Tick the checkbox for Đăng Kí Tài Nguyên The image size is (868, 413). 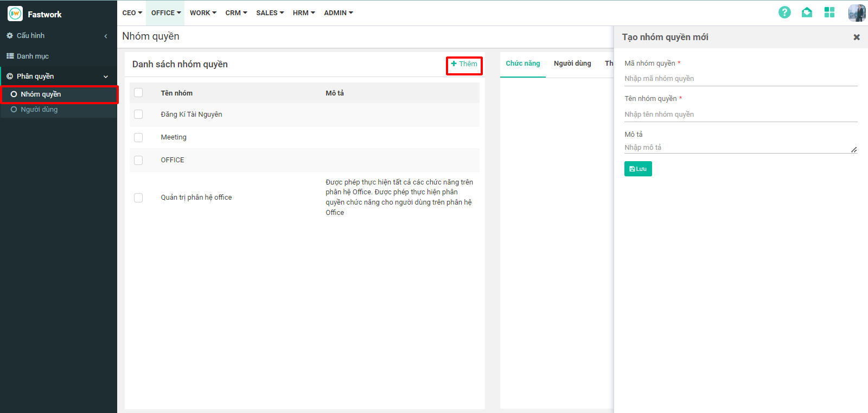tap(138, 115)
